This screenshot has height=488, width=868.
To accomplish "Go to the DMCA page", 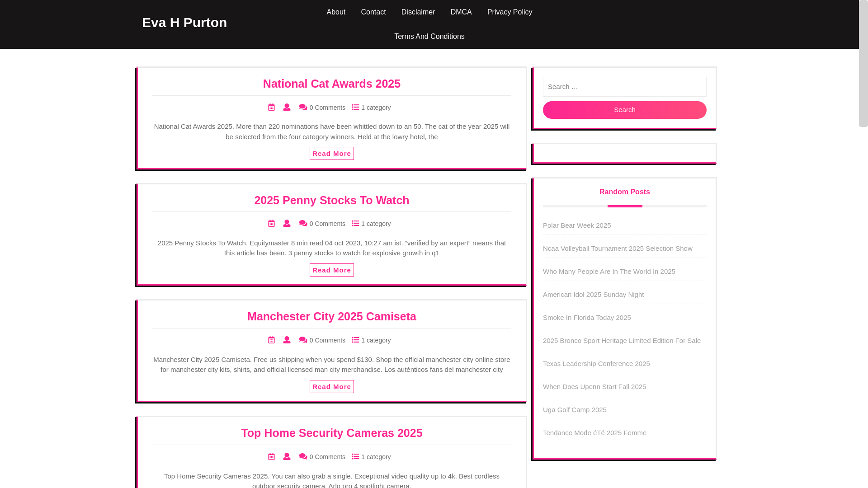I will 461,12.
